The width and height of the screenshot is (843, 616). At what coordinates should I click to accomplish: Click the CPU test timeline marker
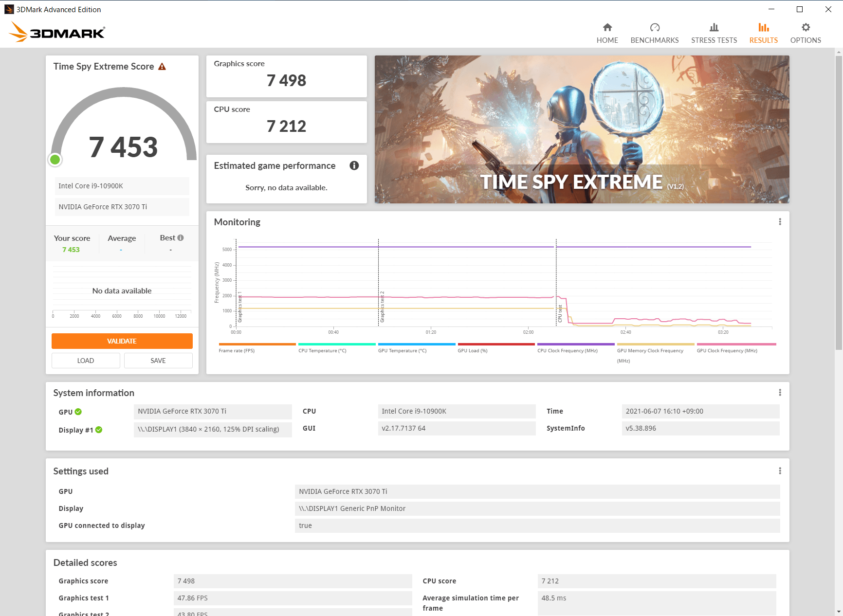(x=560, y=313)
